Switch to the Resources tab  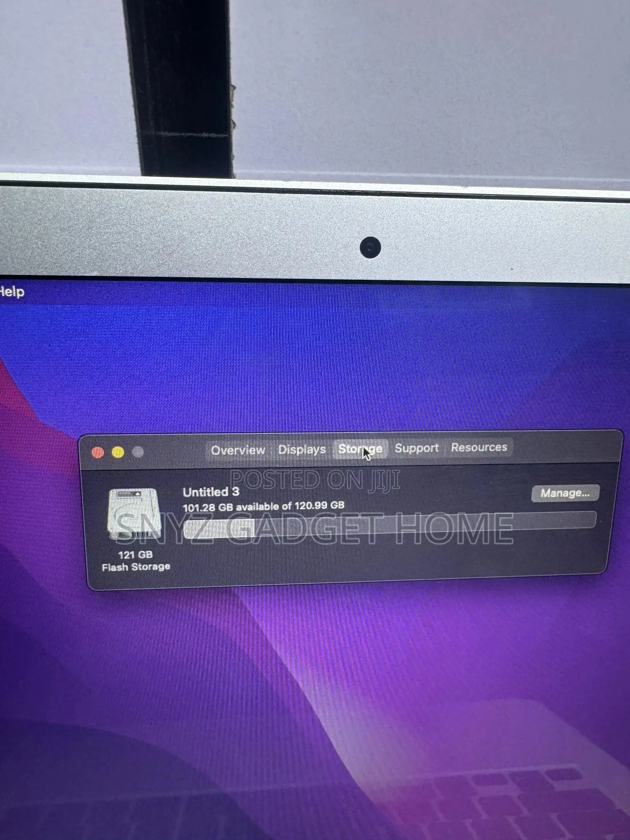pos(479,447)
